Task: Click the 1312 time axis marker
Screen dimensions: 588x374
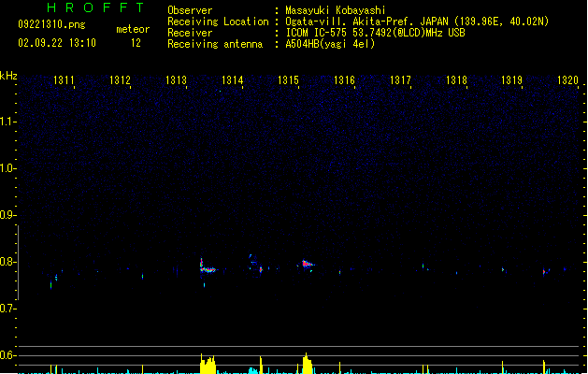Action: point(120,80)
